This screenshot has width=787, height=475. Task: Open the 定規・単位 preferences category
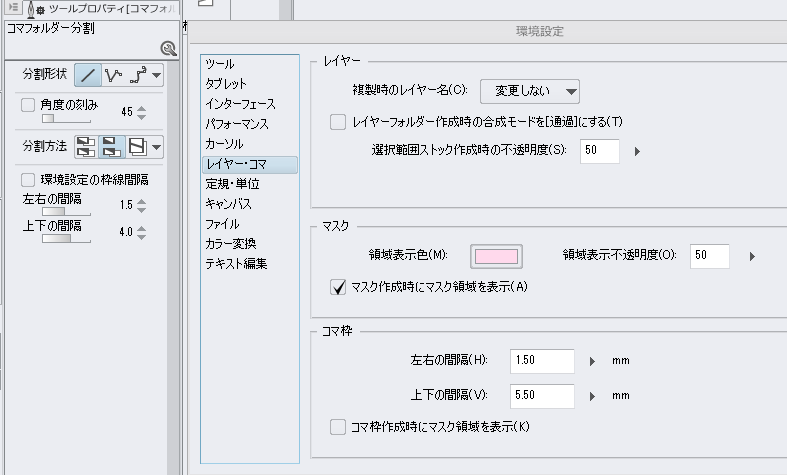click(233, 184)
